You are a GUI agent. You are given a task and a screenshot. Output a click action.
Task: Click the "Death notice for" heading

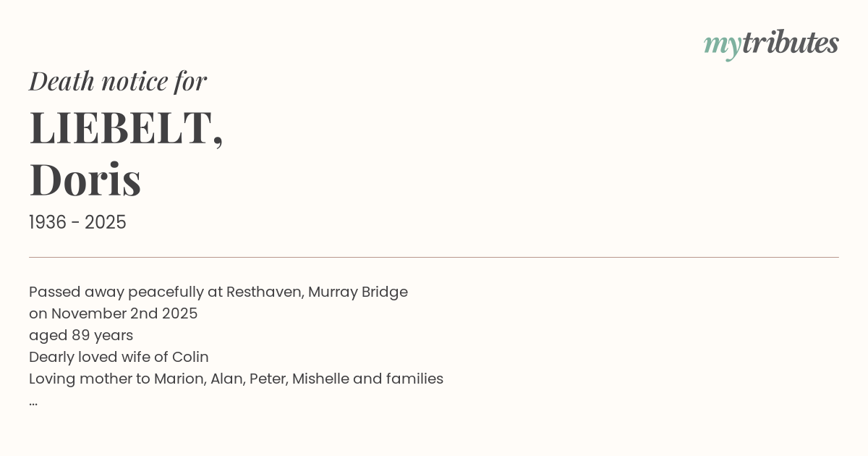pos(118,81)
